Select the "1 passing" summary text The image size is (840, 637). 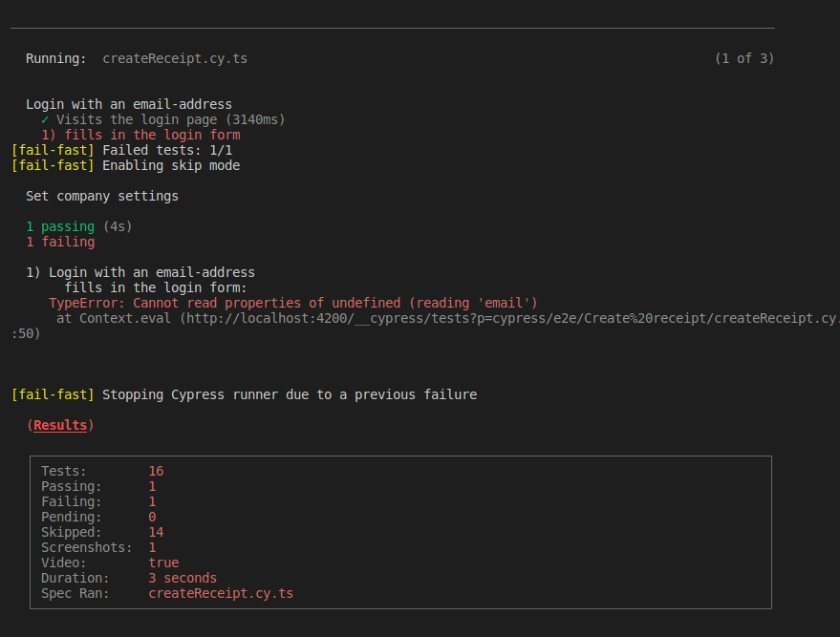tap(60, 226)
